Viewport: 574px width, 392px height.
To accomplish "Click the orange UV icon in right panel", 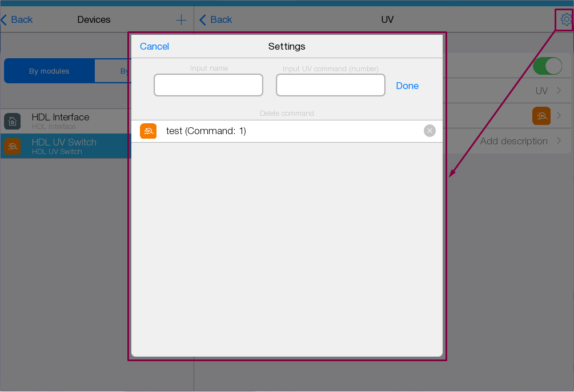I will 541,116.
